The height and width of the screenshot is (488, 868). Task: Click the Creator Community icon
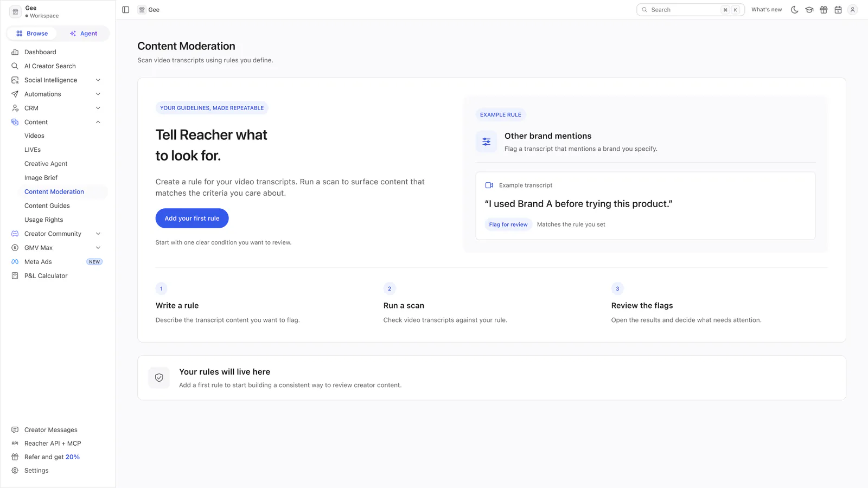coord(15,234)
